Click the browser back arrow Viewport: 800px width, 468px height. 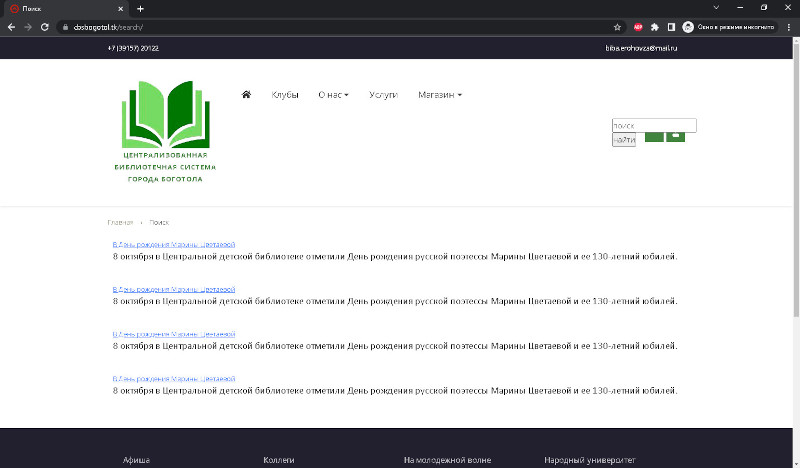click(11, 27)
